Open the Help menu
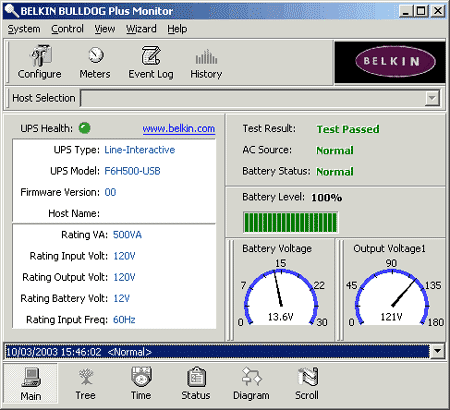The image size is (450, 410). [x=177, y=29]
